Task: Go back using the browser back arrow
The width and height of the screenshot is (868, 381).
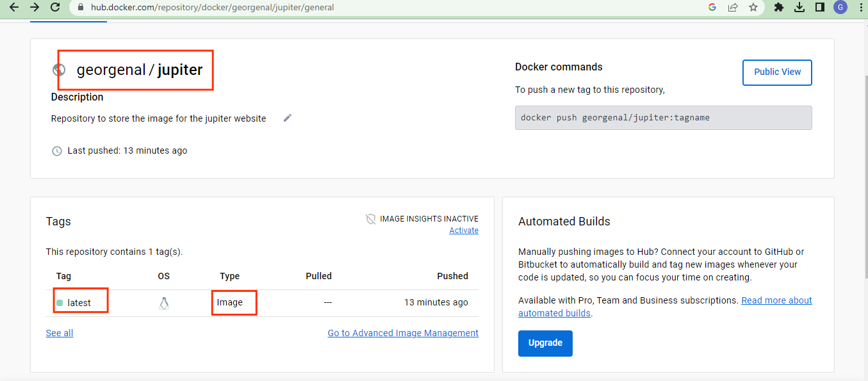Action: pos(14,8)
